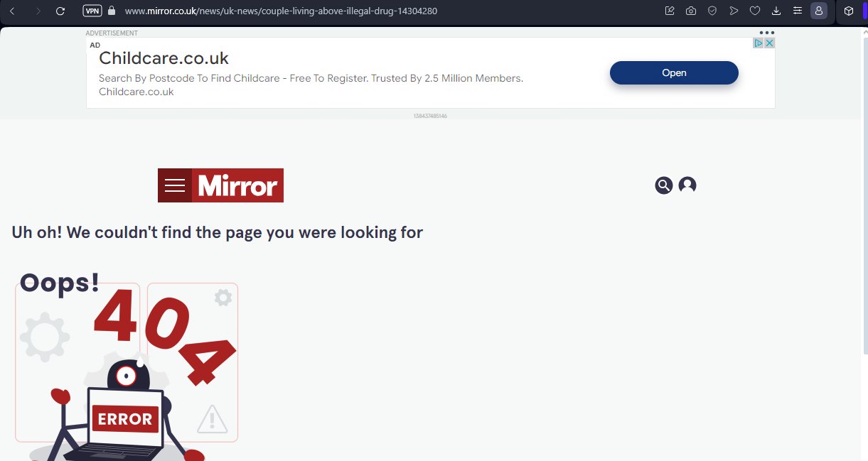Open the easy setup sliders icon
Image resolution: width=868 pixels, height=461 pixels.
(798, 11)
